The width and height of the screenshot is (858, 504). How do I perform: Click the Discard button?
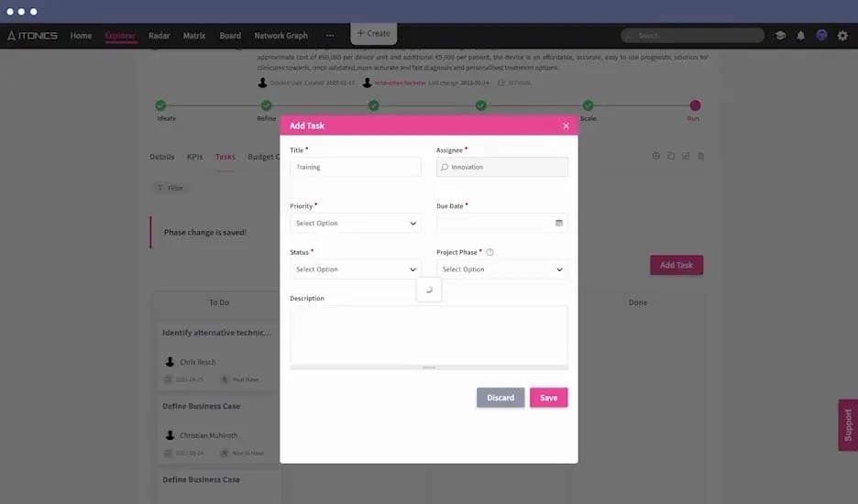pos(500,398)
